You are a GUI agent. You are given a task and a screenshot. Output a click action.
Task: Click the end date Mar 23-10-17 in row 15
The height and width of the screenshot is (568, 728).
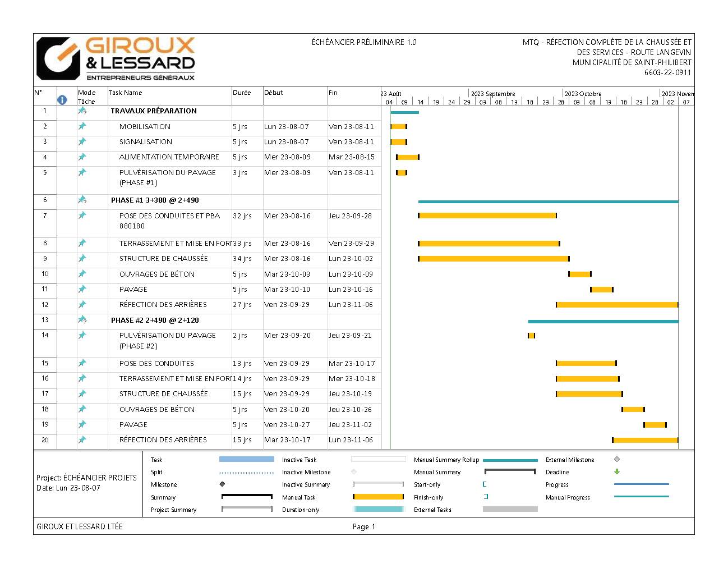352,364
